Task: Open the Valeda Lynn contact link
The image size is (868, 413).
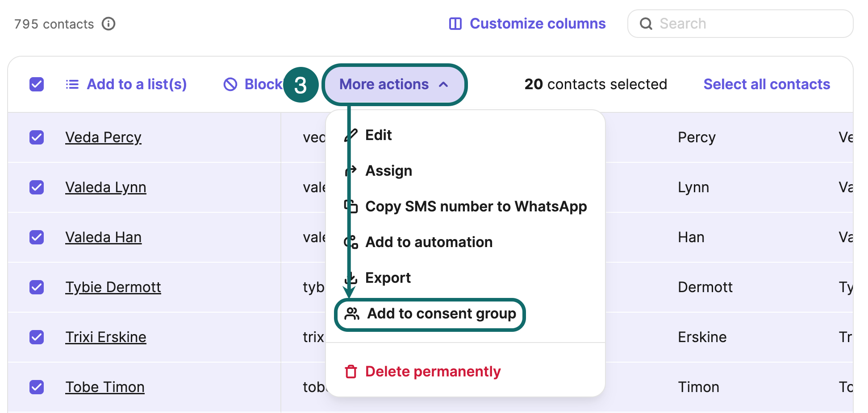Action: coord(106,187)
